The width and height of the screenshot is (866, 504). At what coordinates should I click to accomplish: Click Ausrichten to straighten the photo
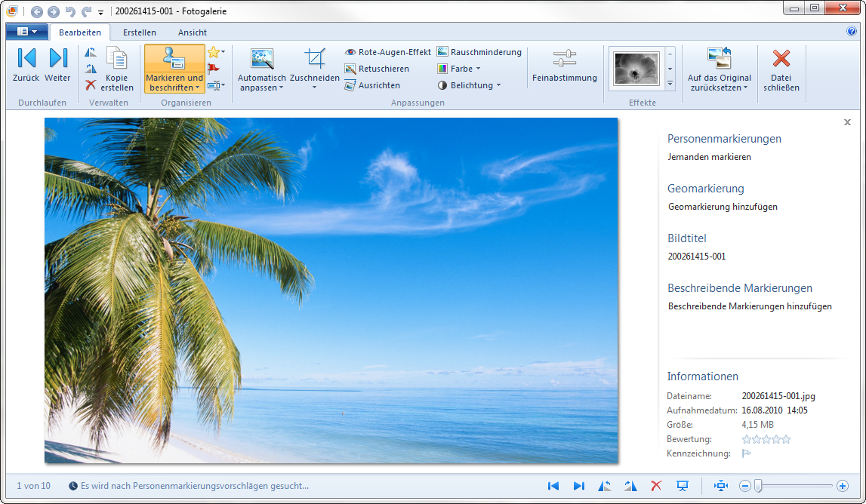point(372,85)
